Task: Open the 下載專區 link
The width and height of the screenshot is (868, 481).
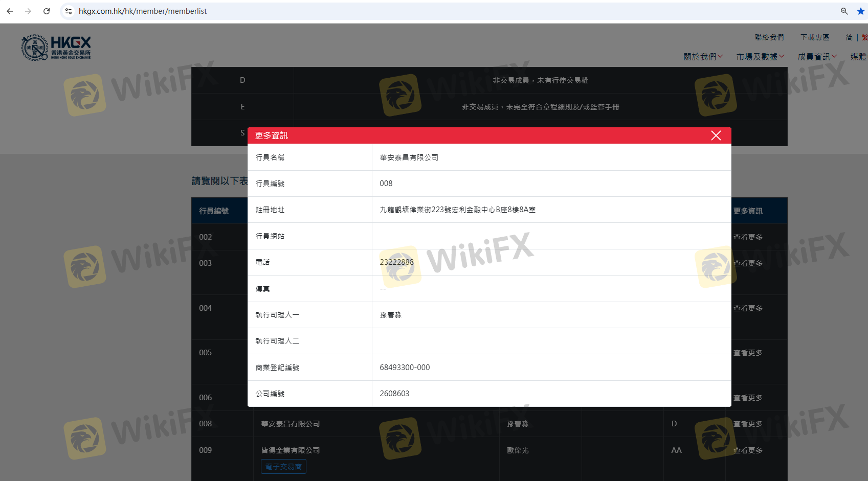Action: (x=815, y=37)
